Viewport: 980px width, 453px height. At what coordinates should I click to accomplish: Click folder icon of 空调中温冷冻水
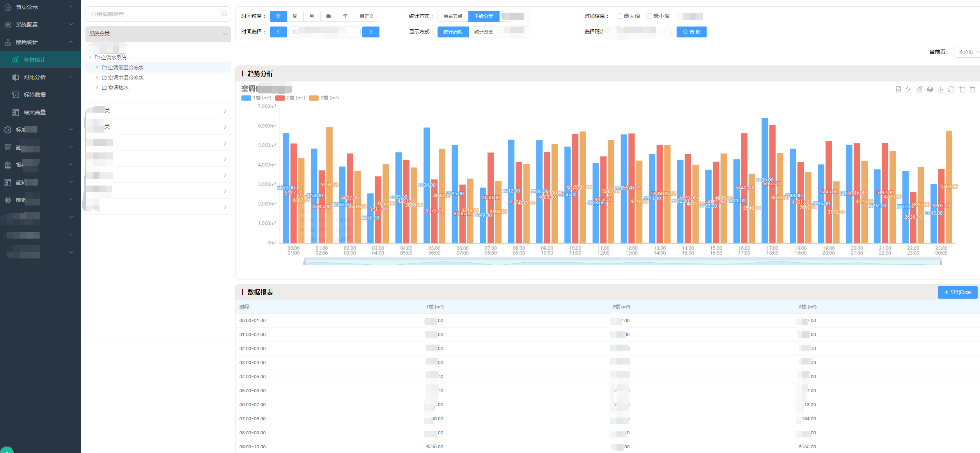[x=104, y=78]
